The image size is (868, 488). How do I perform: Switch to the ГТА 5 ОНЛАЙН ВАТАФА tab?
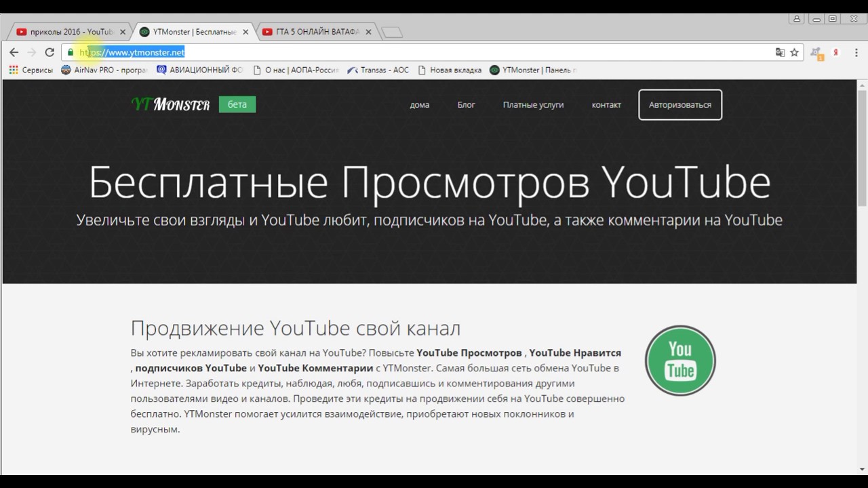coord(317,32)
